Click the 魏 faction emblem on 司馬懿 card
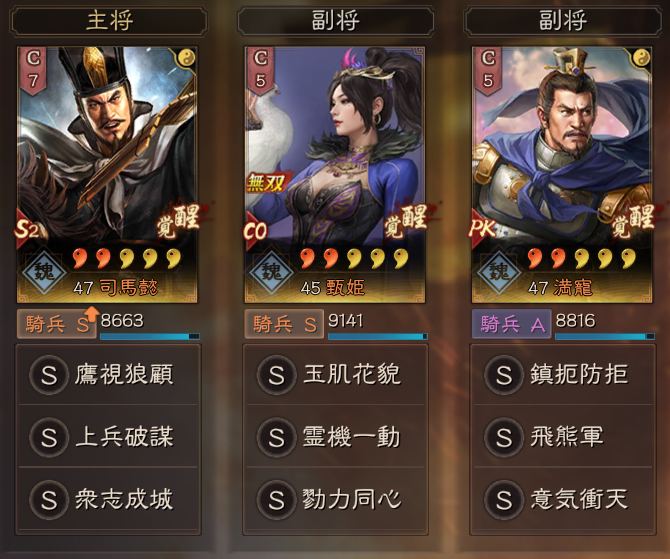 tap(43, 272)
